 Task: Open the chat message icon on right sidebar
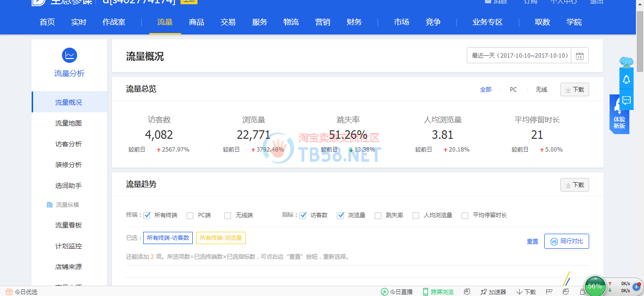(627, 100)
